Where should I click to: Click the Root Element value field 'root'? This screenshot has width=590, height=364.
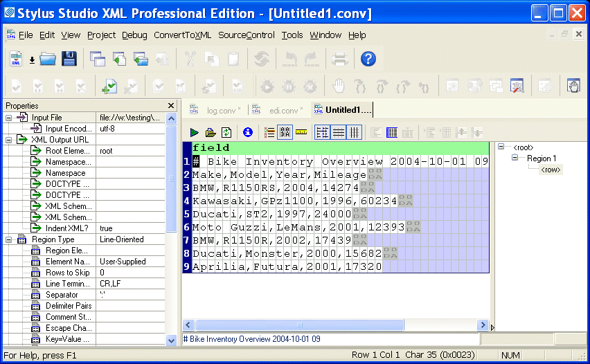click(106, 151)
